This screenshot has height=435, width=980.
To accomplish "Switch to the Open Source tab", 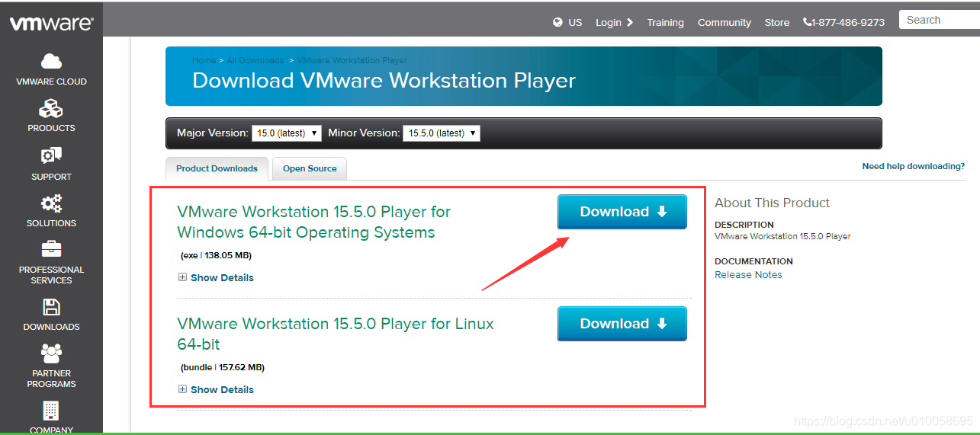I will point(310,168).
